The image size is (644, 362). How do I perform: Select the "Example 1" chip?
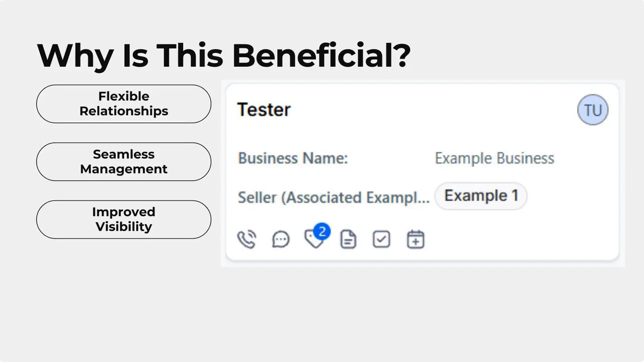point(481,196)
